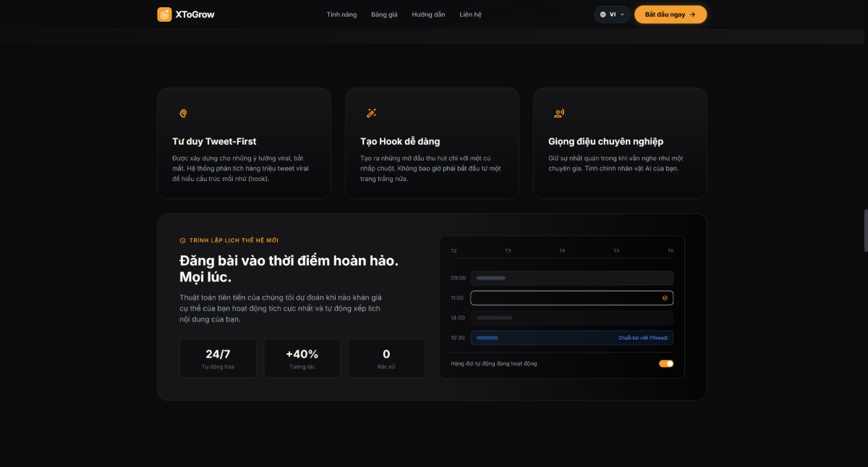Click the globe icon in the language selector
This screenshot has width=868, height=467.
603,14
